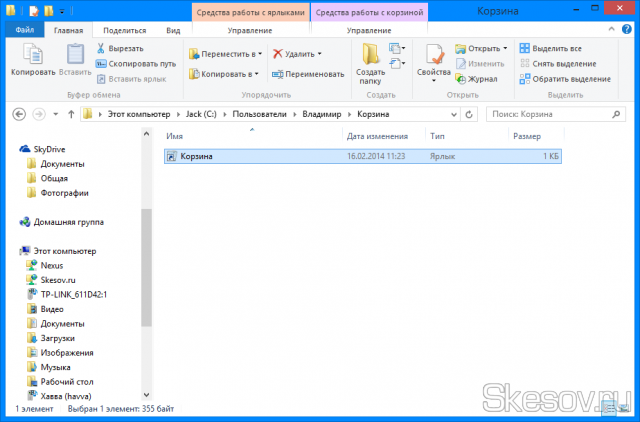Click the Журнал (History) icon
The image size is (640, 422).
click(461, 78)
